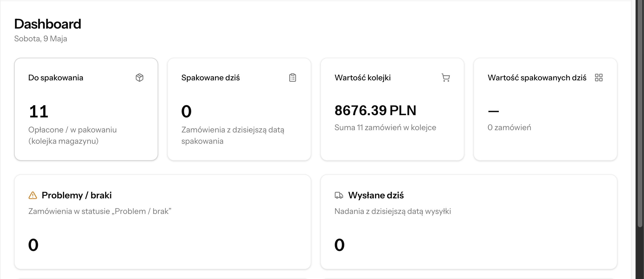
Task: Open the Do spakowania card showing 11
Action: [x=86, y=109]
